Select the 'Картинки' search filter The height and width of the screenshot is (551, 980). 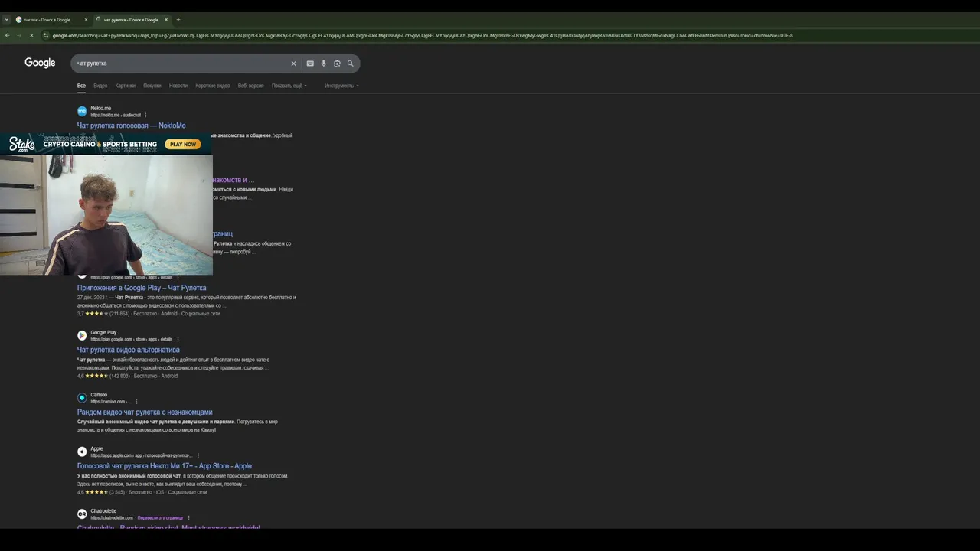(126, 86)
